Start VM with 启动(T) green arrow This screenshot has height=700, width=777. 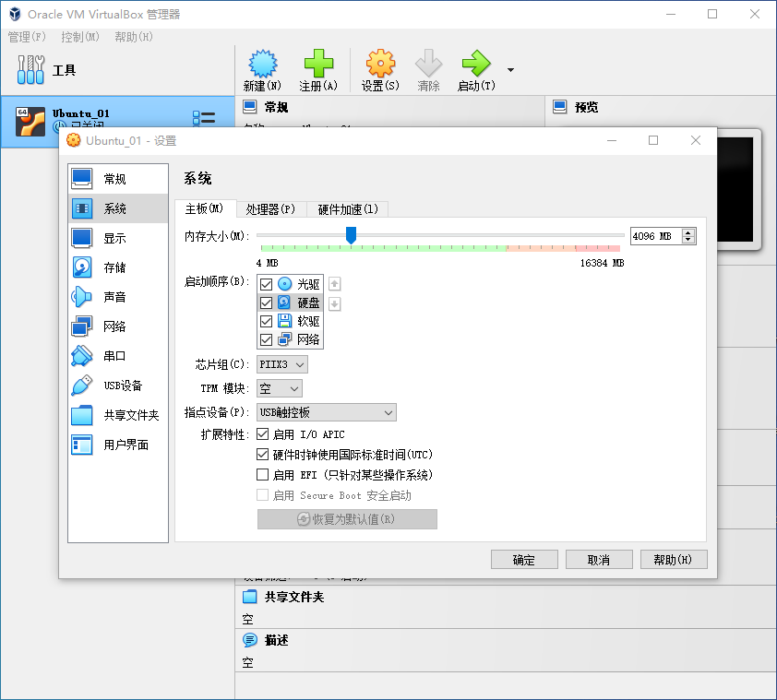[476, 64]
